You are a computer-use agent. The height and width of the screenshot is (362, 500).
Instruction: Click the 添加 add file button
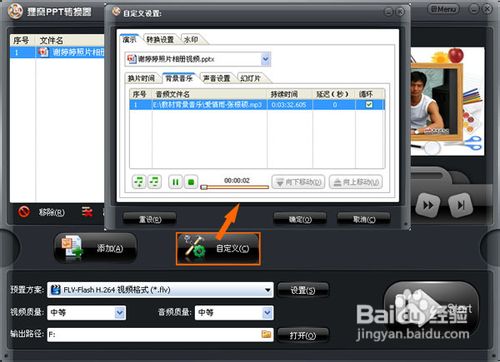pos(95,248)
